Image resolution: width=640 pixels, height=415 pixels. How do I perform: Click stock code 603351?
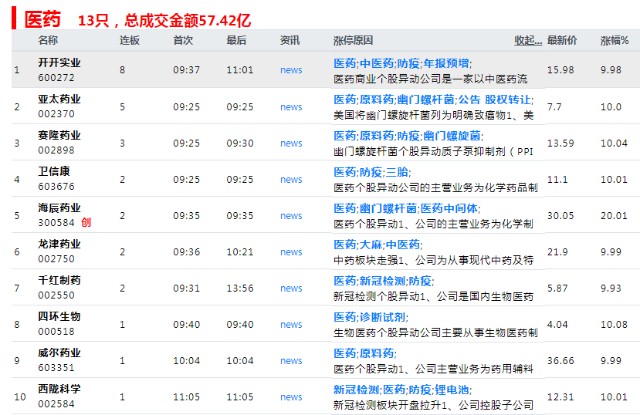click(x=56, y=368)
